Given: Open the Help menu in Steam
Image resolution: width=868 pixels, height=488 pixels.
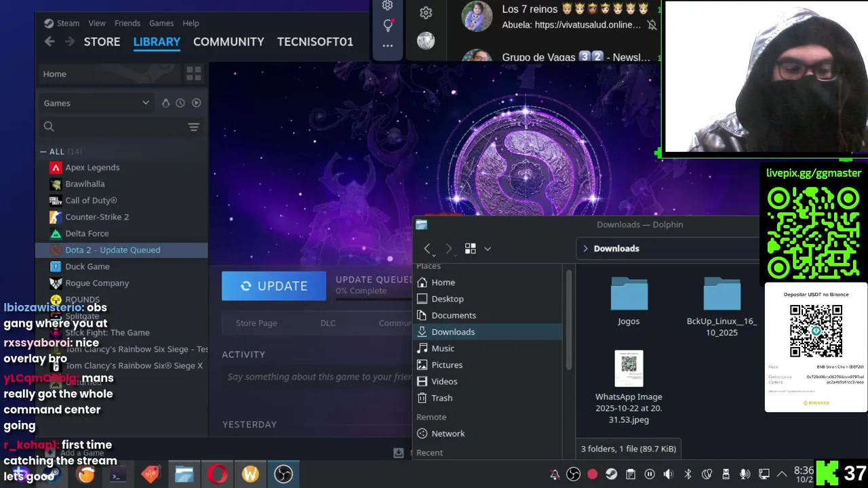Looking at the screenshot, I should coord(191,23).
